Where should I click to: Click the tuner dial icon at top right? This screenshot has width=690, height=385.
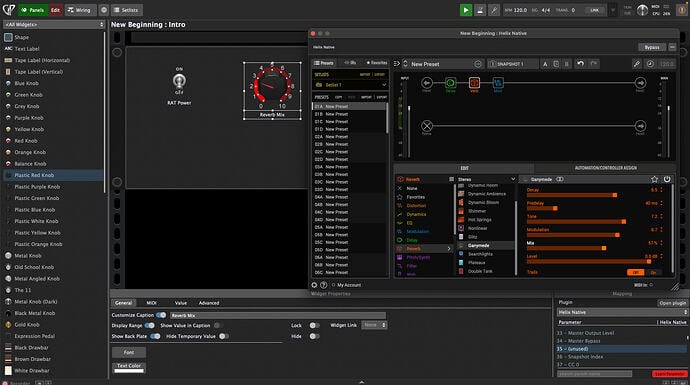coord(642,10)
